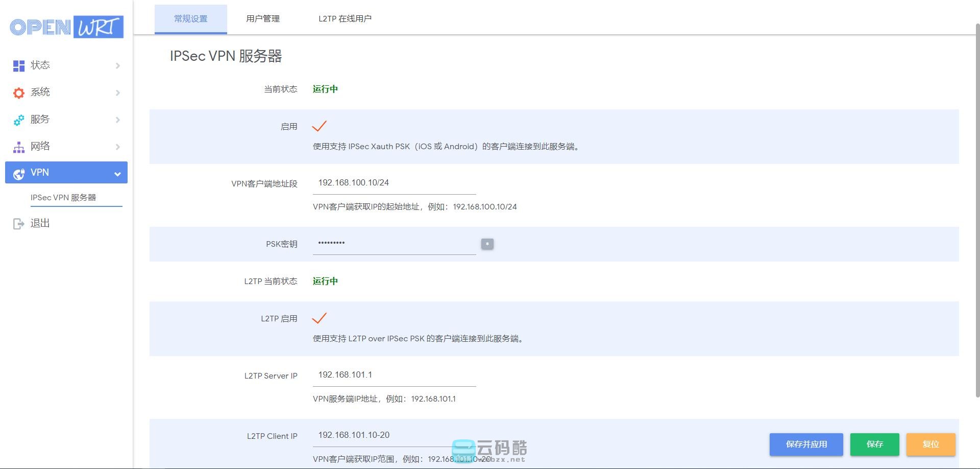Click the Status (状态) dashboard icon
The height and width of the screenshot is (469, 980).
(19, 66)
